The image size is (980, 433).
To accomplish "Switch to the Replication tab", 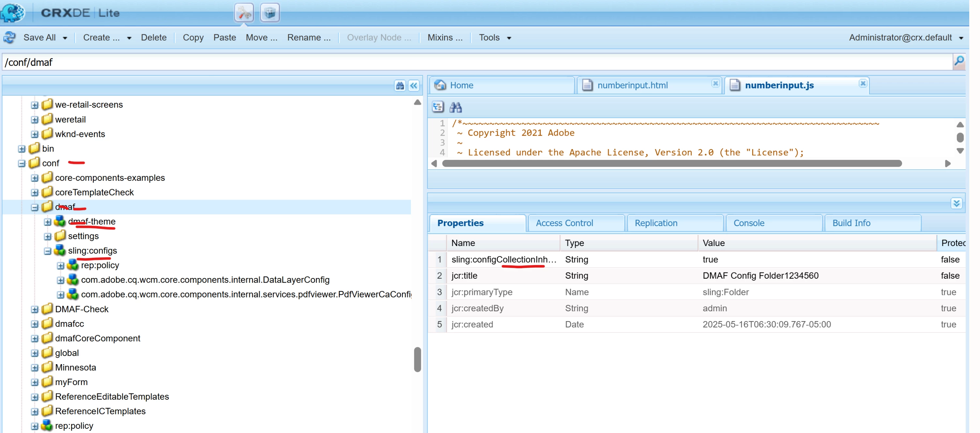I will point(656,223).
